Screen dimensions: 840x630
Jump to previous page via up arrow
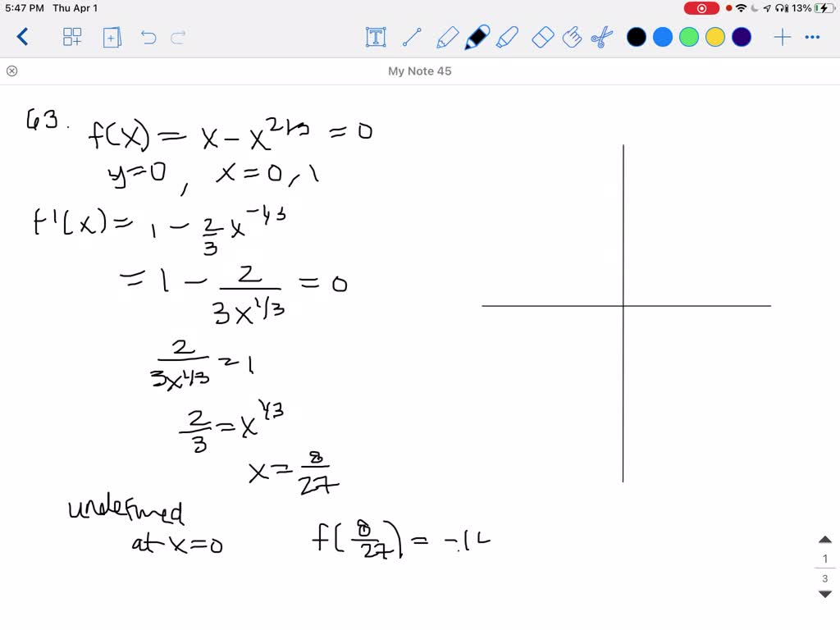(824, 539)
